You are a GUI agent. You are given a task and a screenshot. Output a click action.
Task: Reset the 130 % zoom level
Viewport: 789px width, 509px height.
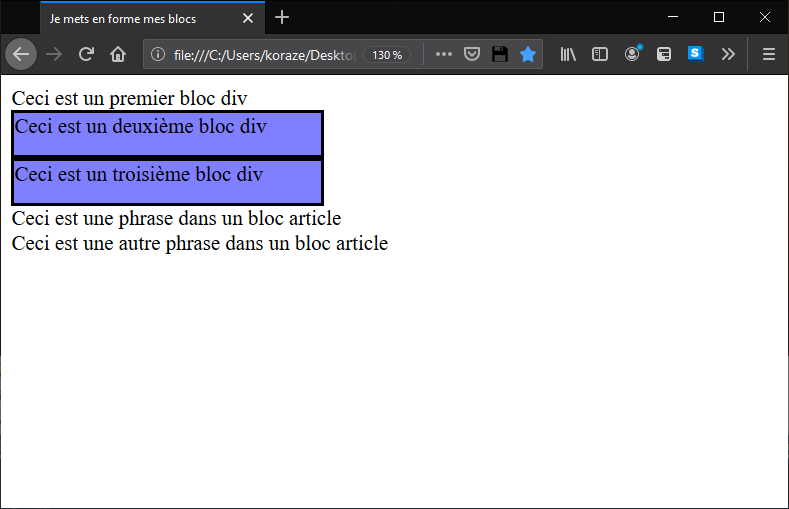click(387, 55)
